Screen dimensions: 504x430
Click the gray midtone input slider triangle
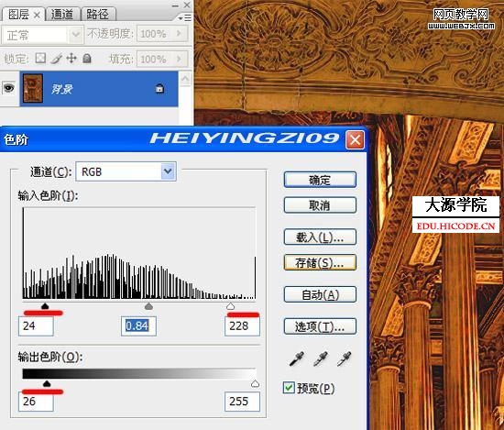tap(148, 306)
